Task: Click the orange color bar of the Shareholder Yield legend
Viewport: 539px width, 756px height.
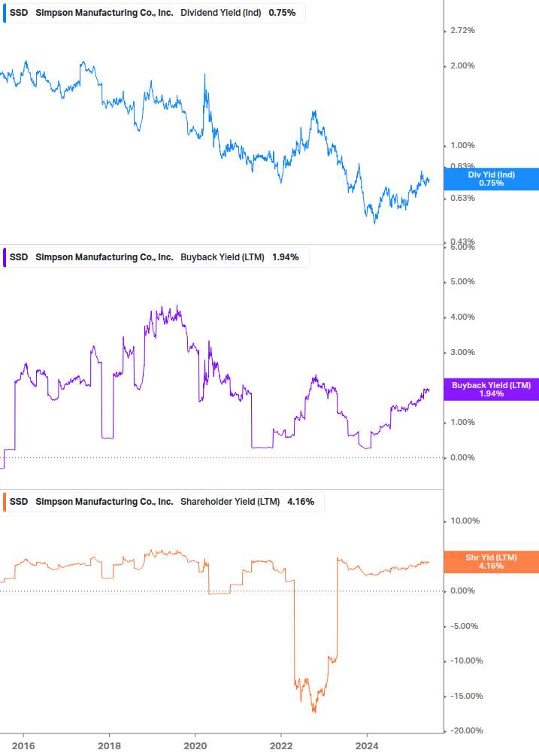Action: [x=5, y=502]
